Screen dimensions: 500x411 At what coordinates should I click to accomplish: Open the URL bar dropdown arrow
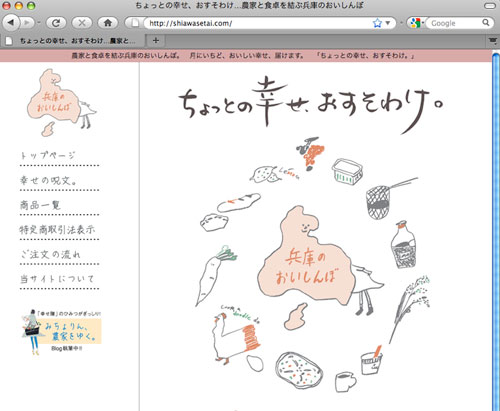click(x=388, y=23)
